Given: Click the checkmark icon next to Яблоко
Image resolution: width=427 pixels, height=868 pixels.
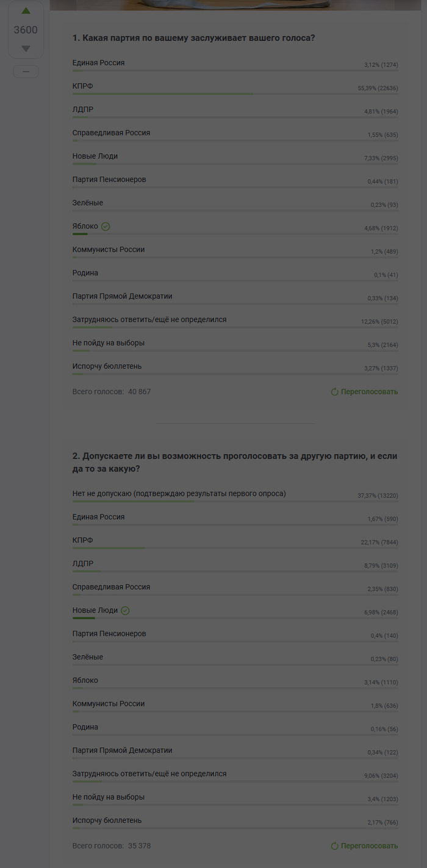Looking at the screenshot, I should click(106, 226).
